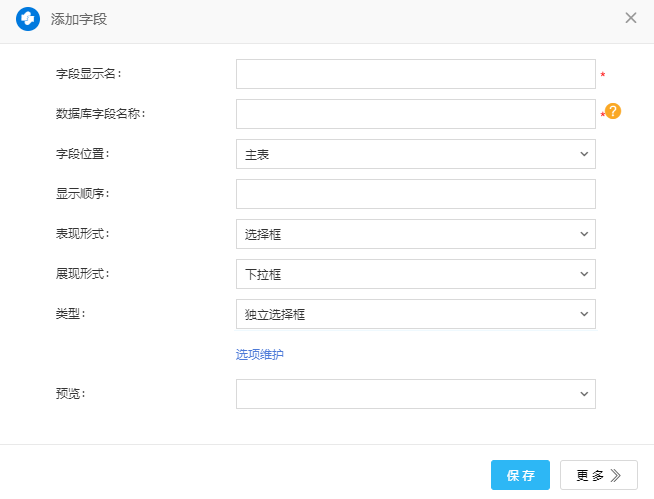
Task: Close the 添加字段 dialog
Action: [630, 18]
